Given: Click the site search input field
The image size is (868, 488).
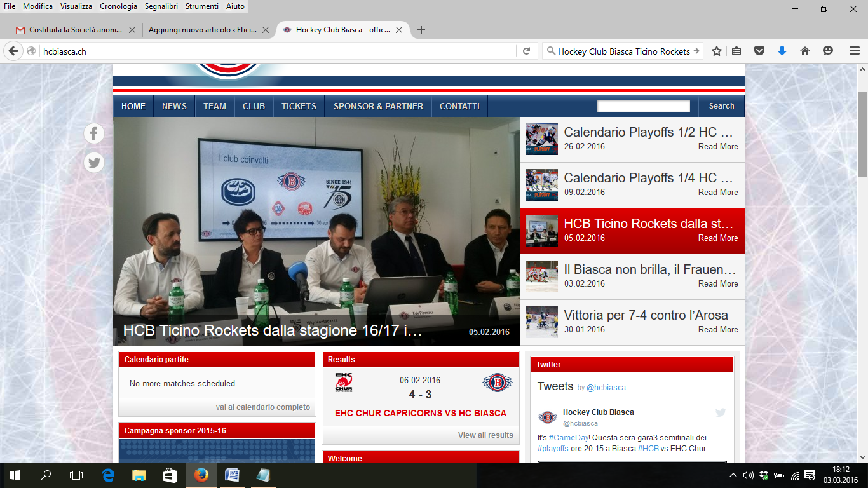Looking at the screenshot, I should pos(643,106).
